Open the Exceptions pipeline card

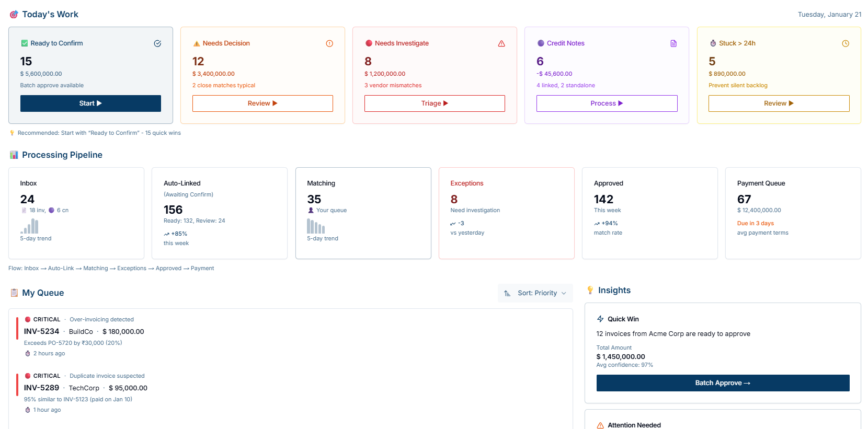point(506,213)
